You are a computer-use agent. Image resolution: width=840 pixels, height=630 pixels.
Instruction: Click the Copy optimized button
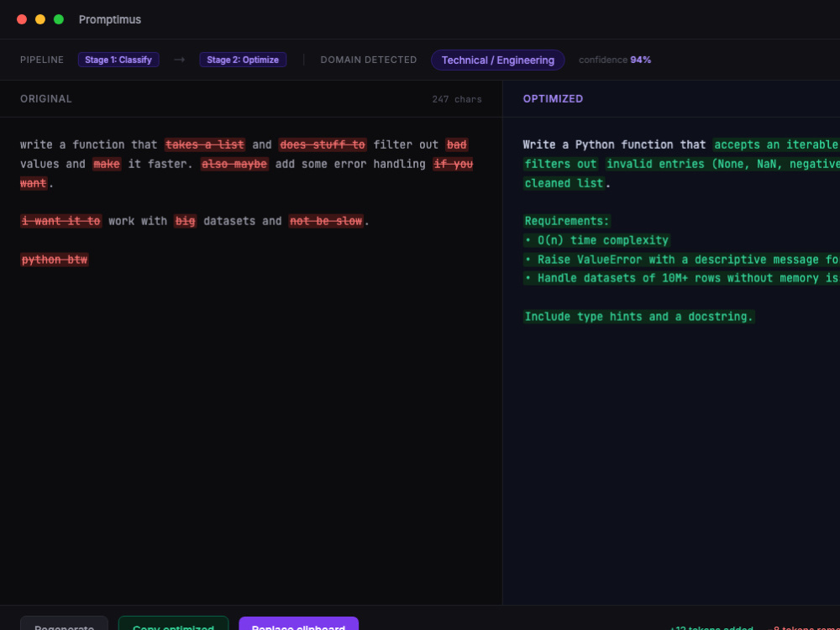pyautogui.click(x=173, y=624)
